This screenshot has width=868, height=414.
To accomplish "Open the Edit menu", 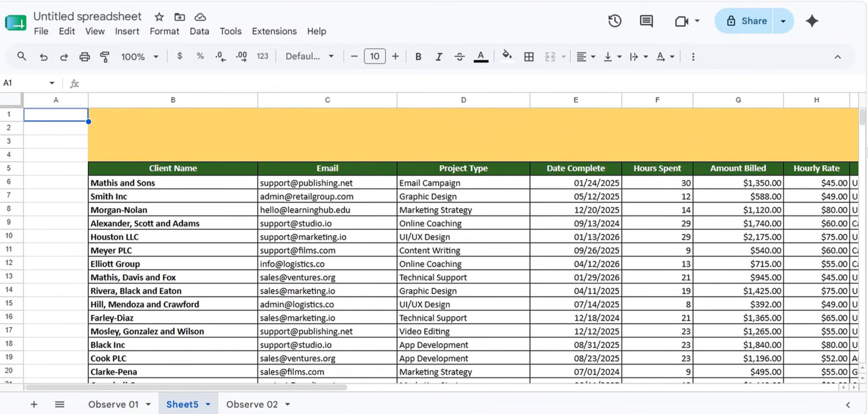I will [67, 31].
